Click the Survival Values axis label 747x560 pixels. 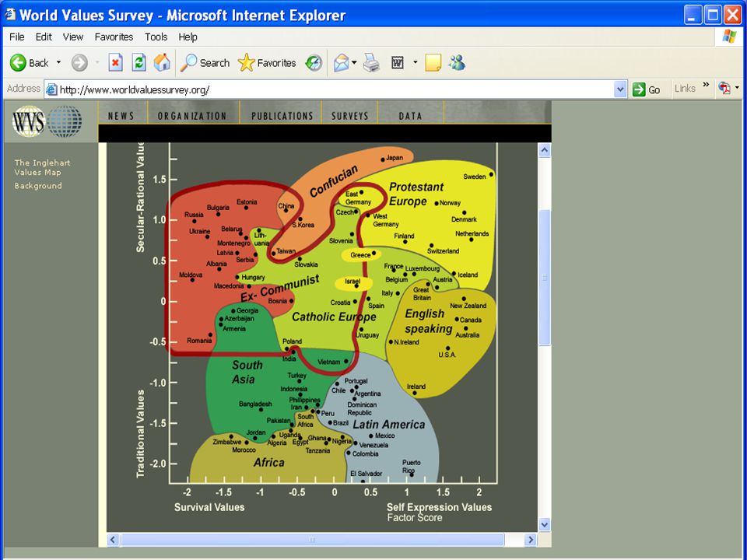[x=209, y=508]
